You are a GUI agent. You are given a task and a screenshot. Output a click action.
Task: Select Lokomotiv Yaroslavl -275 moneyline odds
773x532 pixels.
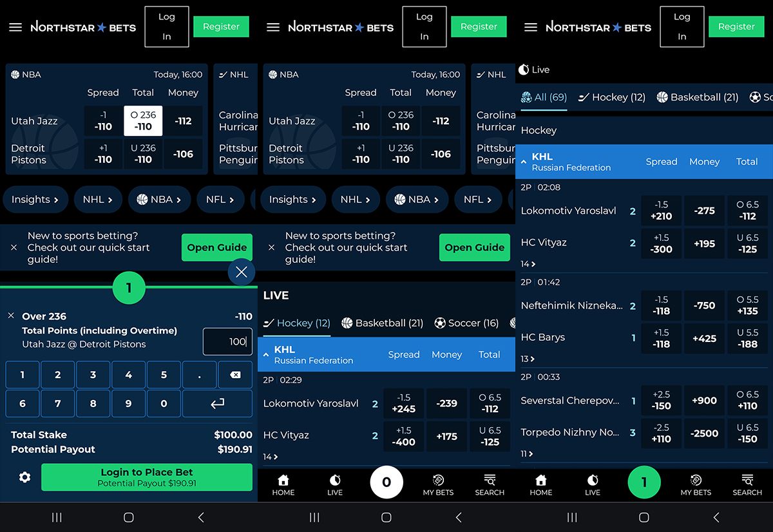(x=704, y=211)
